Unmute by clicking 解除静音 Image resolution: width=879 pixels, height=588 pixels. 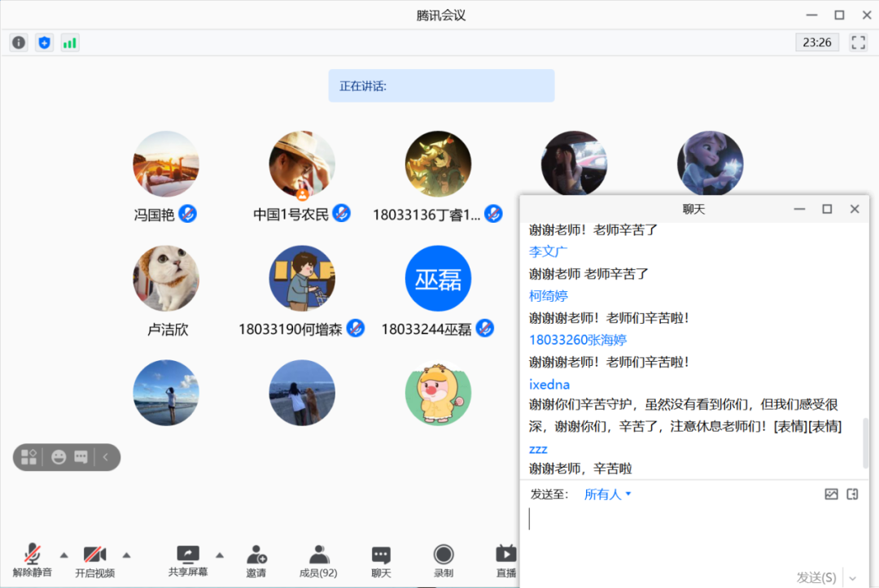coord(31,561)
